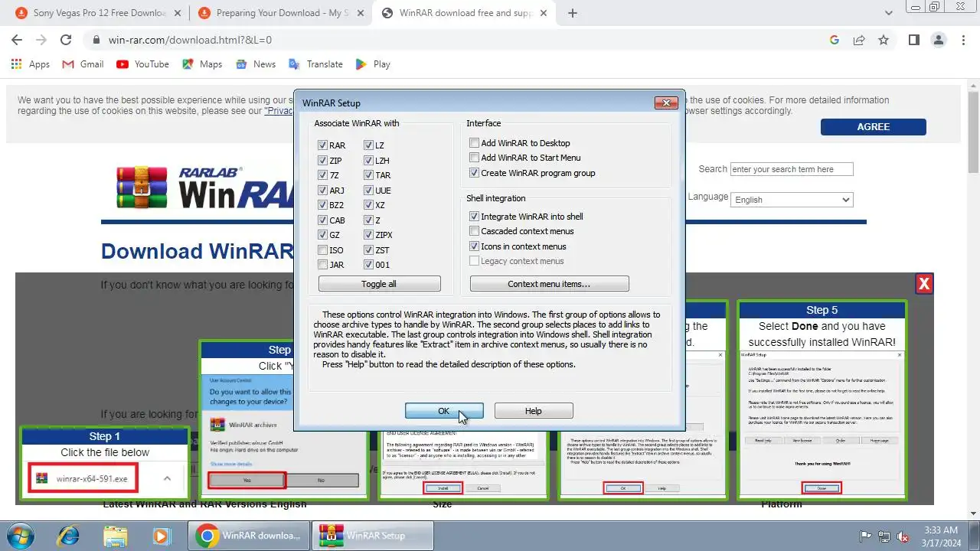The height and width of the screenshot is (551, 980).
Task: Reload the WinRAR download page
Action: [x=66, y=40]
